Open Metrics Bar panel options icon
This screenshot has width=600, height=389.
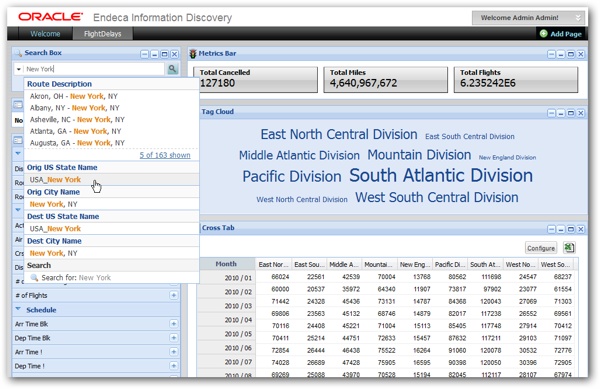point(551,54)
